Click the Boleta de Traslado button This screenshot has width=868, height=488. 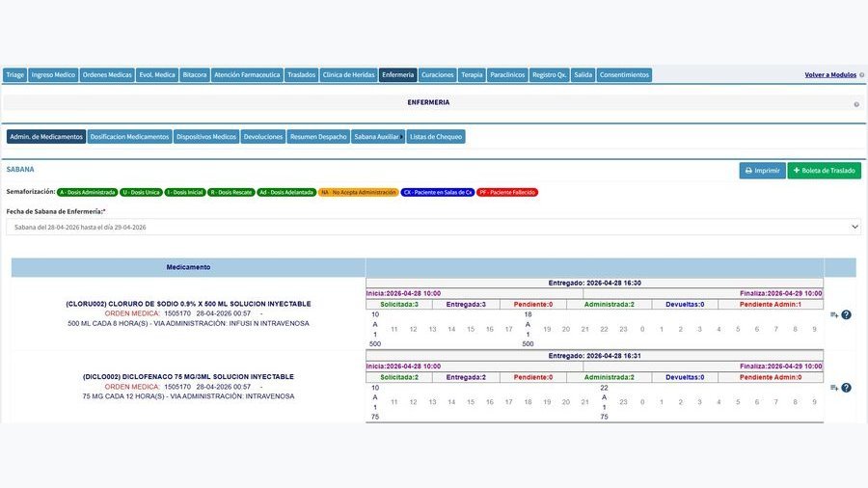[825, 171]
